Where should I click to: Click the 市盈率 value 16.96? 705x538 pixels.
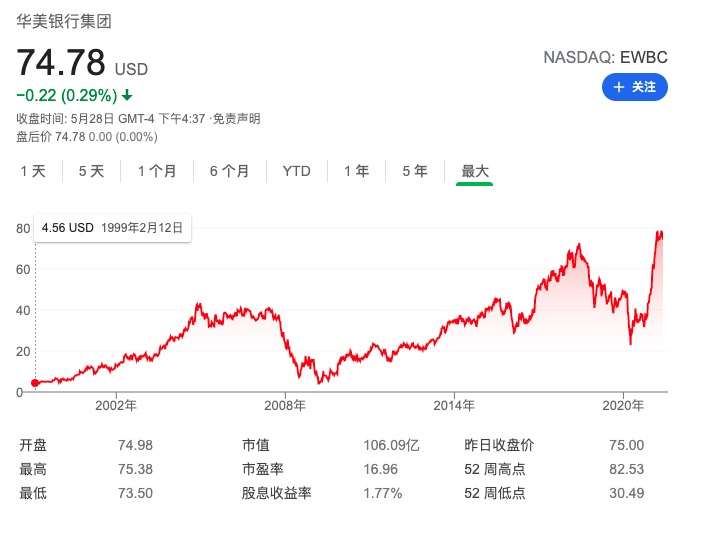(x=380, y=469)
